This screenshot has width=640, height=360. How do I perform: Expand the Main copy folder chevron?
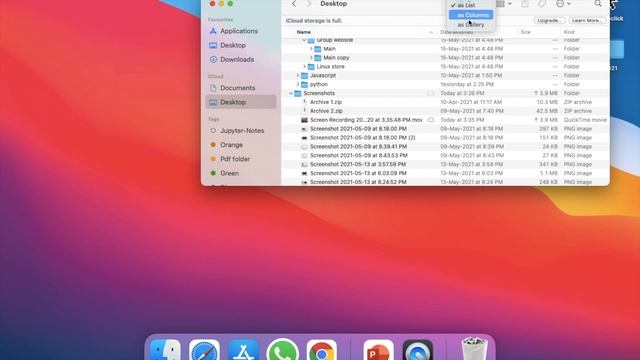tap(311, 58)
